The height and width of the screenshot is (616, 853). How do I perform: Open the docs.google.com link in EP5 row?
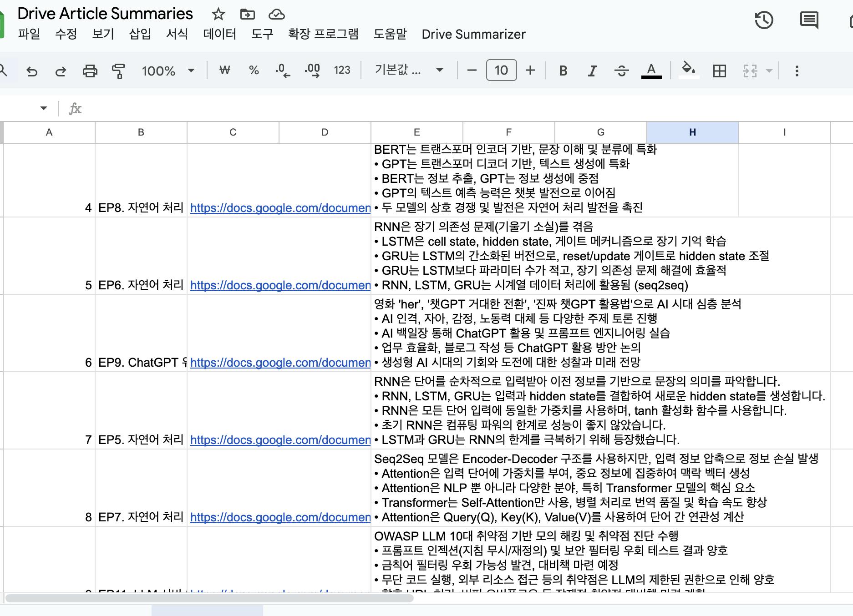click(x=280, y=440)
